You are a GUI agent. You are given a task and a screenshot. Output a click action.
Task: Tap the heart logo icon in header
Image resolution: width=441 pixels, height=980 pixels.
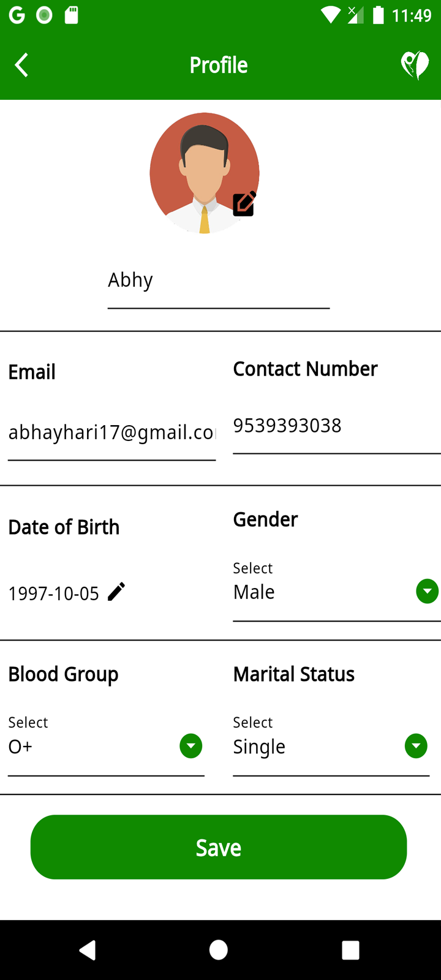pyautogui.click(x=415, y=65)
